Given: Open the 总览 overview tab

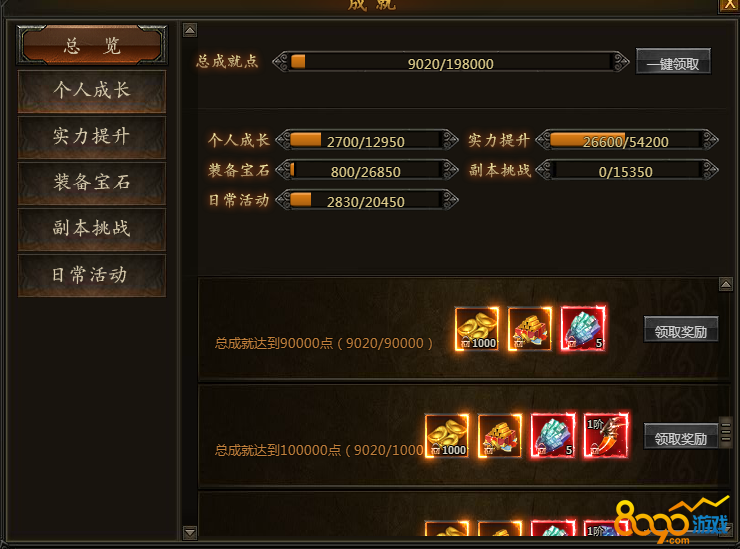Looking at the screenshot, I should click(92, 45).
